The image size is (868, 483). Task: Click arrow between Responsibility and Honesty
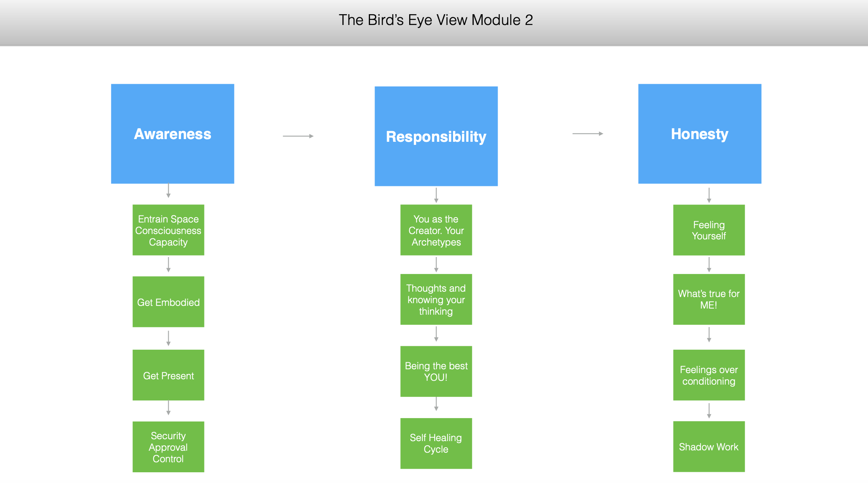click(x=588, y=134)
